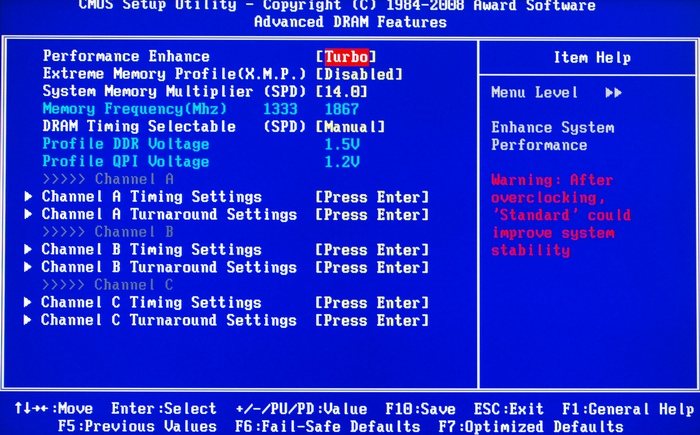Click arrow beside Channel A Timing Settings
700x435 pixels.
coord(28,197)
